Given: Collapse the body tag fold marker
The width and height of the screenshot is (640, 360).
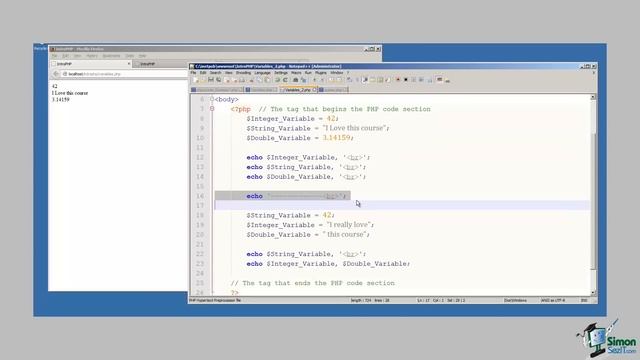Looking at the screenshot, I should (212, 99).
